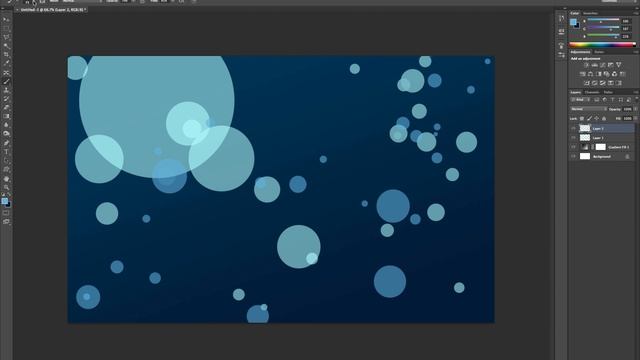This screenshot has width=640, height=360.
Task: Select the Blur tool
Action: [6, 125]
